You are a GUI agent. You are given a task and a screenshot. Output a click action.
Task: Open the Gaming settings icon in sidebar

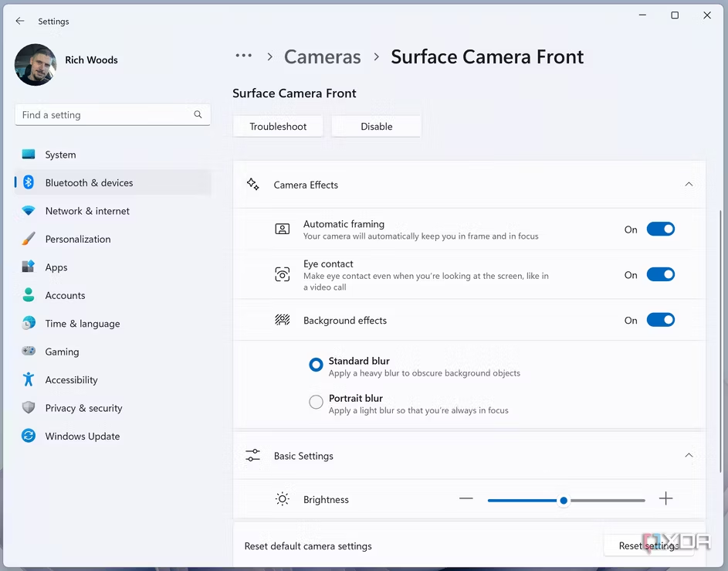tap(30, 352)
